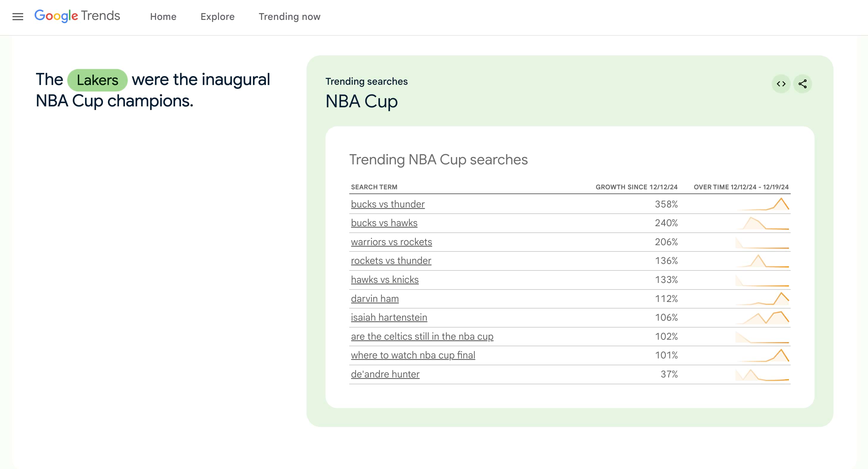Click the Google Trends logo
Screen dimensions: 868x469
tap(77, 16)
